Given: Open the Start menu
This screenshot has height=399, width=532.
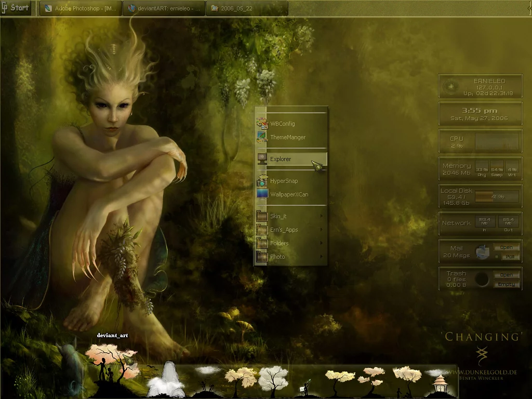Looking at the screenshot, I should [16, 8].
